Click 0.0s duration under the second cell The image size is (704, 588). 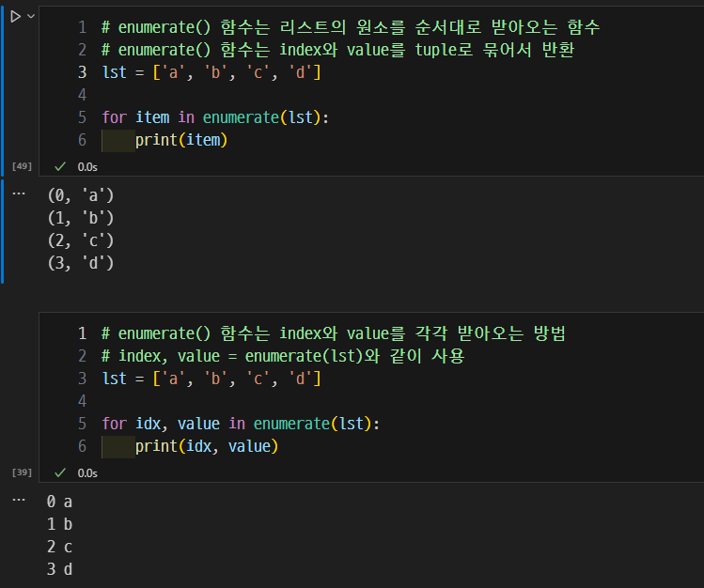point(87,473)
